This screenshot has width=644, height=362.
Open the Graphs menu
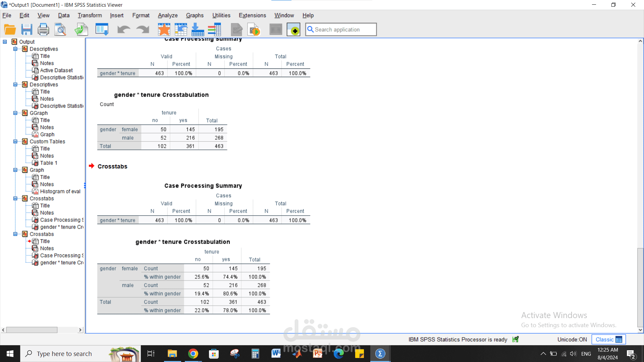pos(195,15)
